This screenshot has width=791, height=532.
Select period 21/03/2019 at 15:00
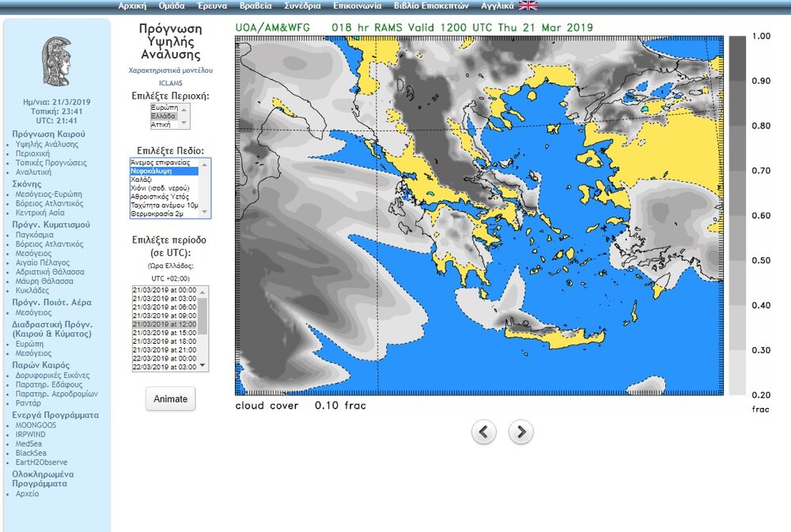165,333
